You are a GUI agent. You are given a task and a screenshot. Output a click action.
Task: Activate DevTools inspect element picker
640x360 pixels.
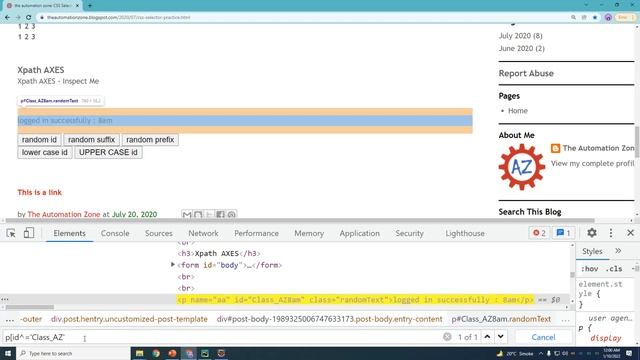[x=11, y=233]
